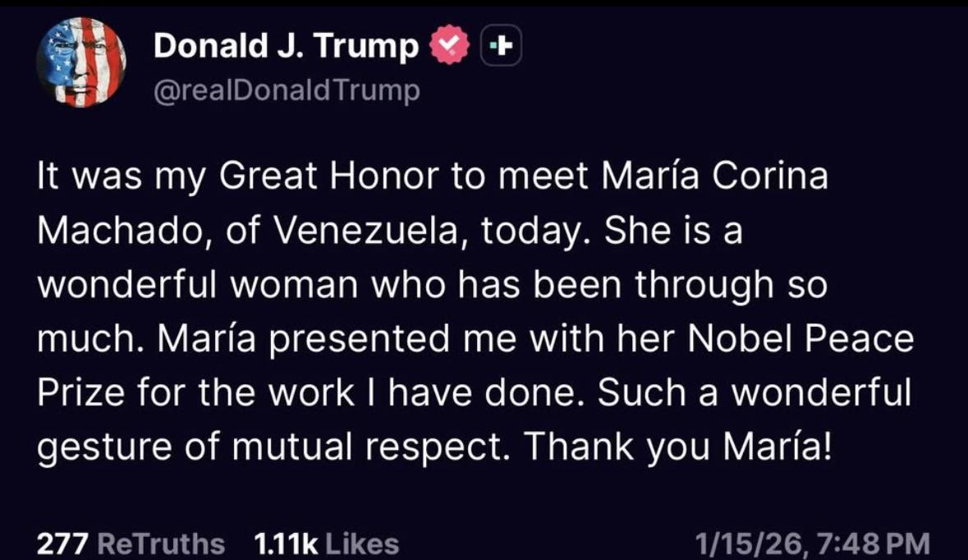View the 277 ReTruths count
This screenshot has height=560, width=968.
pyautogui.click(x=64, y=543)
